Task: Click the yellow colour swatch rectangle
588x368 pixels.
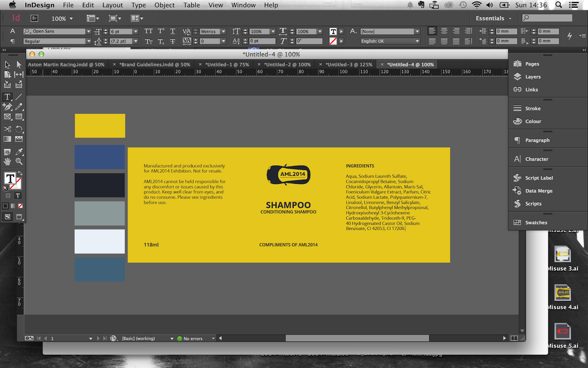Action: [x=100, y=126]
